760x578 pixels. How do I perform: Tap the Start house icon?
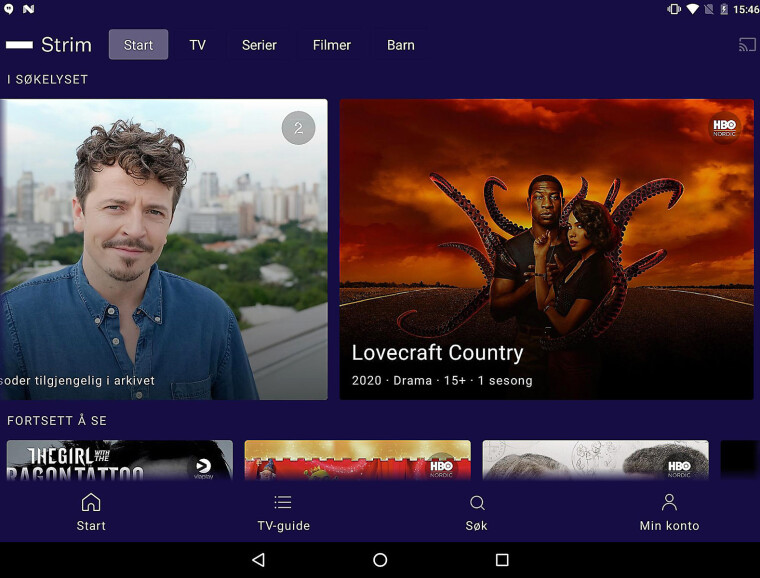[x=91, y=503]
